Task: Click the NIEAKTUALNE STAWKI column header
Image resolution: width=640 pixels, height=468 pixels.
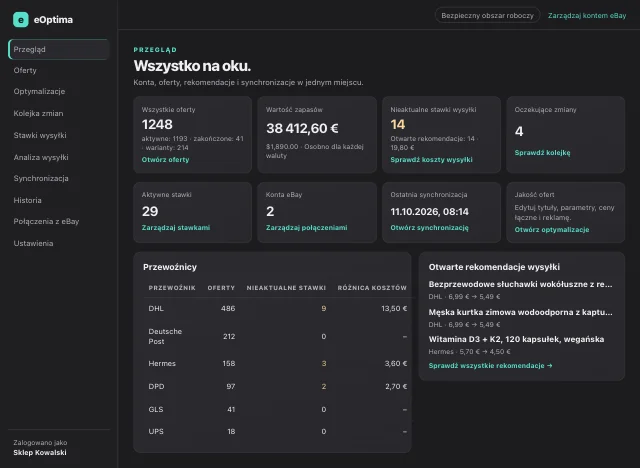Action: click(286, 288)
